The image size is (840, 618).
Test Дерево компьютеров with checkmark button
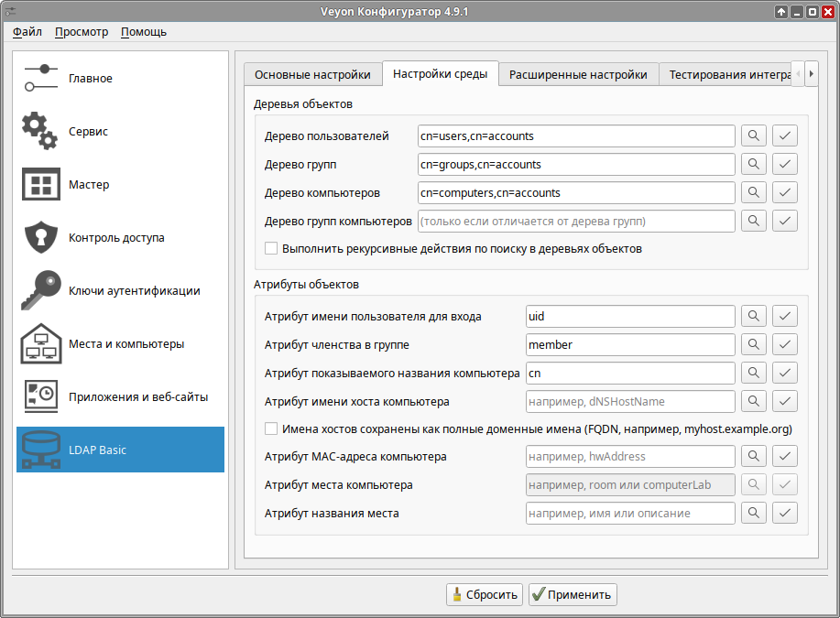click(784, 193)
